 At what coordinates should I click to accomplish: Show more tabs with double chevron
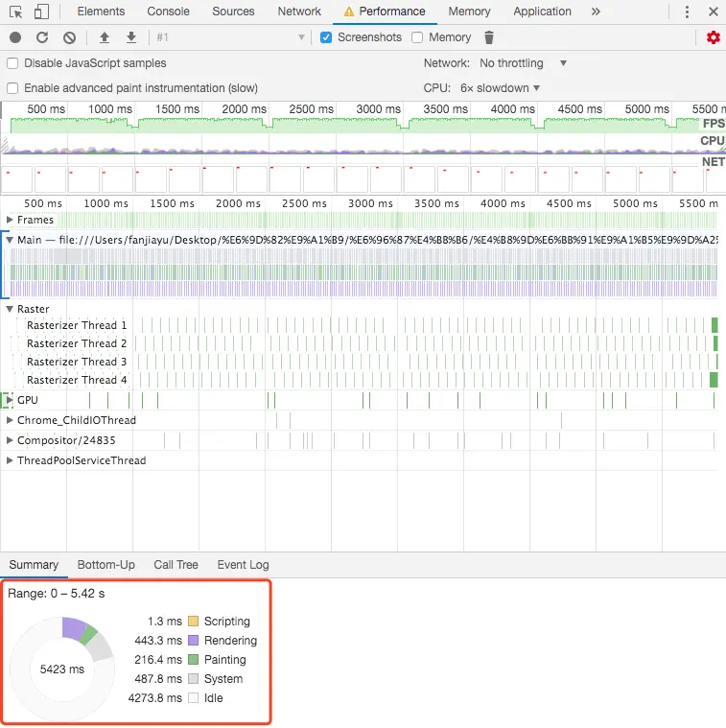(x=596, y=12)
